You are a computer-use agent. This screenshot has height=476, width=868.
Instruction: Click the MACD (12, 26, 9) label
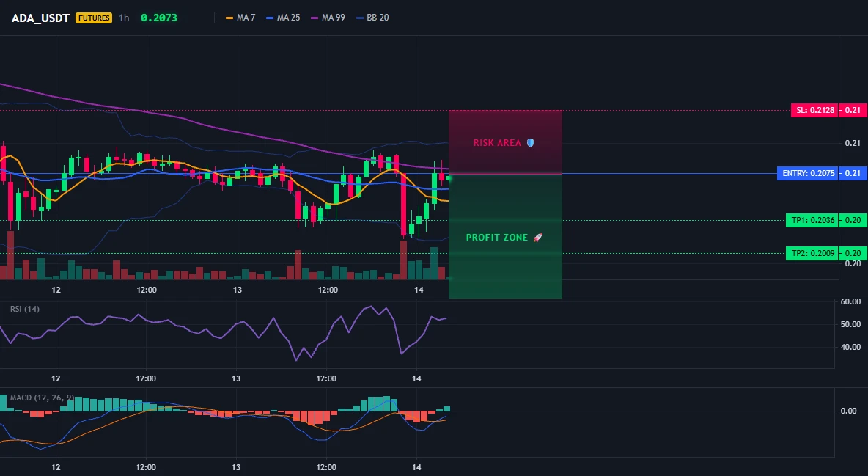42,398
